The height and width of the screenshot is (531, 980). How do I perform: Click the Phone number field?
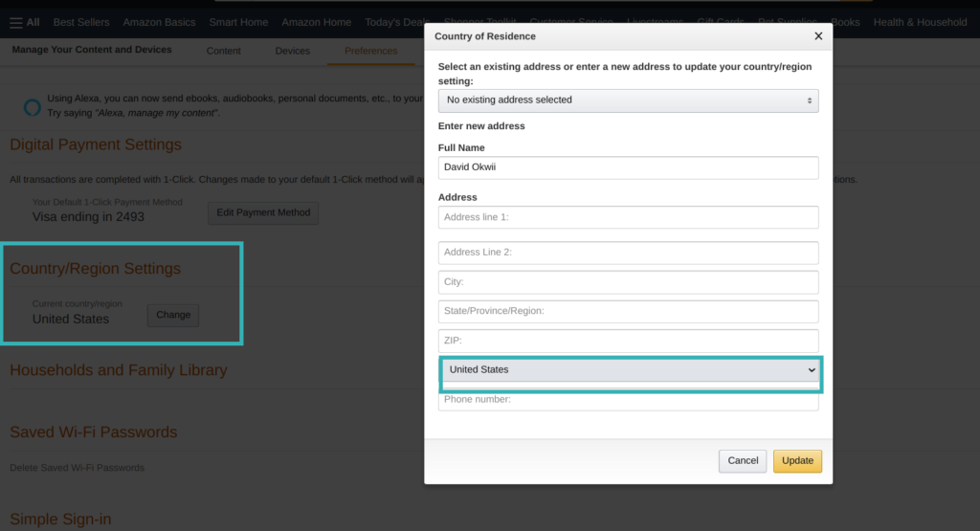tap(628, 400)
